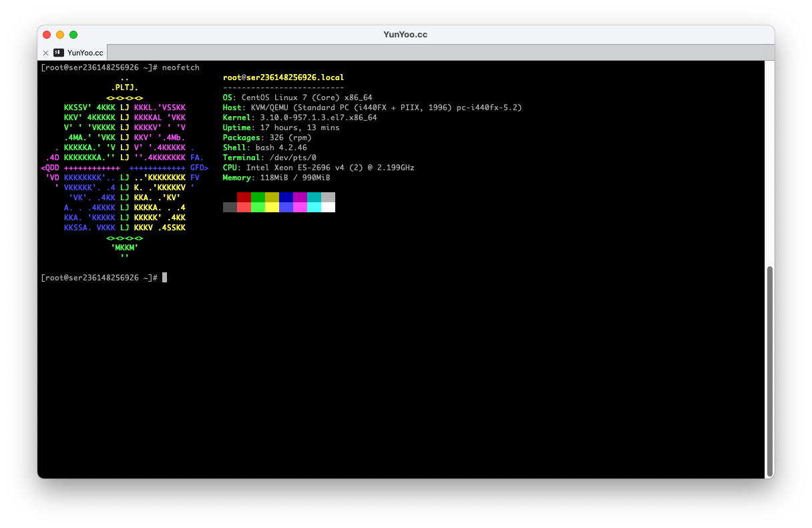Click the red close window button
This screenshot has height=528, width=812.
[47, 35]
